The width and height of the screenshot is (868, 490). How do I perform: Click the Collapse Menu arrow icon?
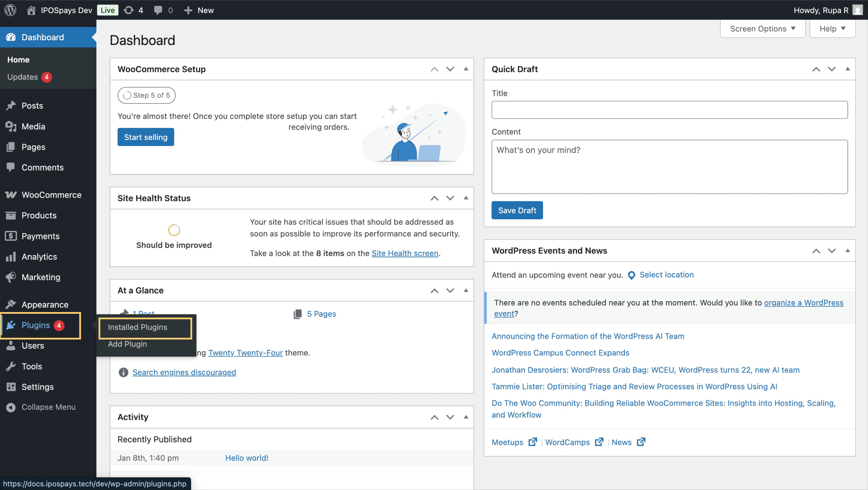point(11,407)
